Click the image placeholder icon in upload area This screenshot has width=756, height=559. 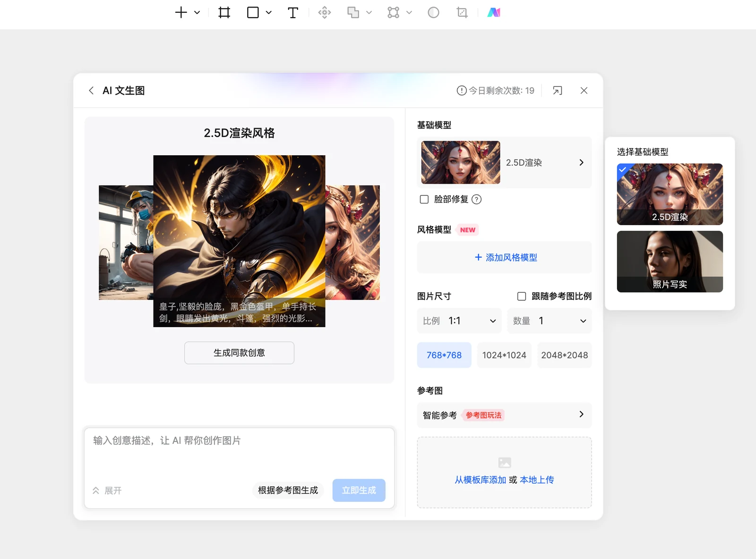pyautogui.click(x=505, y=463)
